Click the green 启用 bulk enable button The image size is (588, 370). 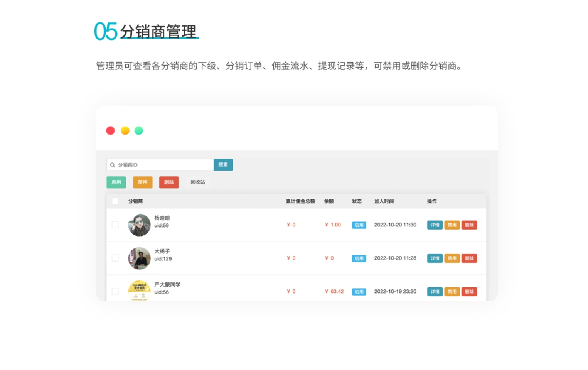tap(116, 182)
